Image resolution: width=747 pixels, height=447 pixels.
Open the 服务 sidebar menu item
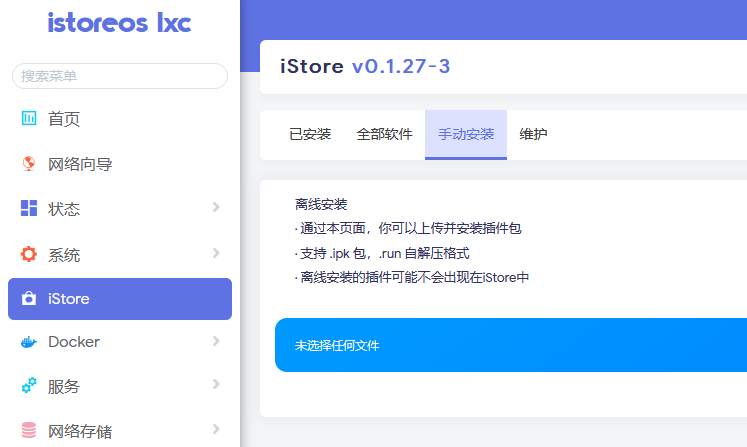pos(120,386)
